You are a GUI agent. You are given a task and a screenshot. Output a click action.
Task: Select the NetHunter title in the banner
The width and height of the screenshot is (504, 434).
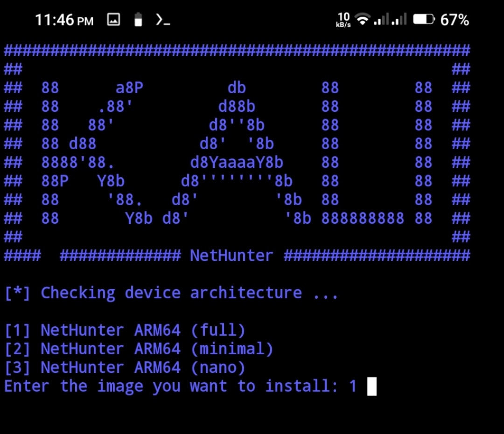[231, 256]
